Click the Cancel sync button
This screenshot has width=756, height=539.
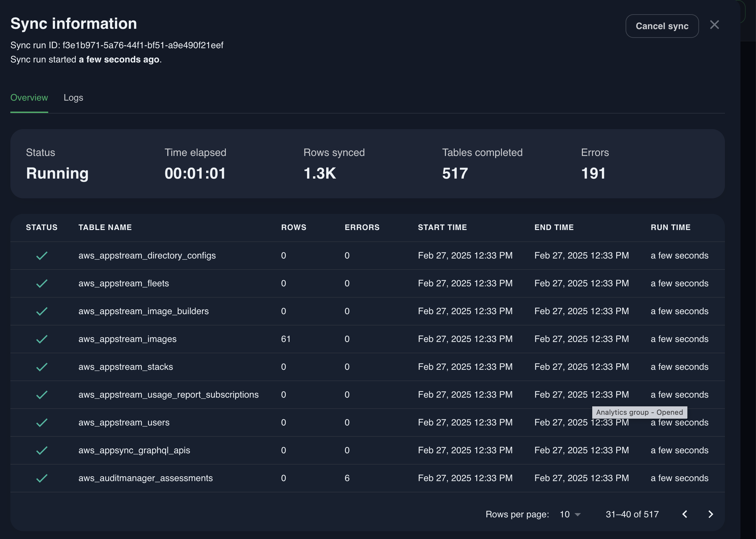tap(662, 26)
